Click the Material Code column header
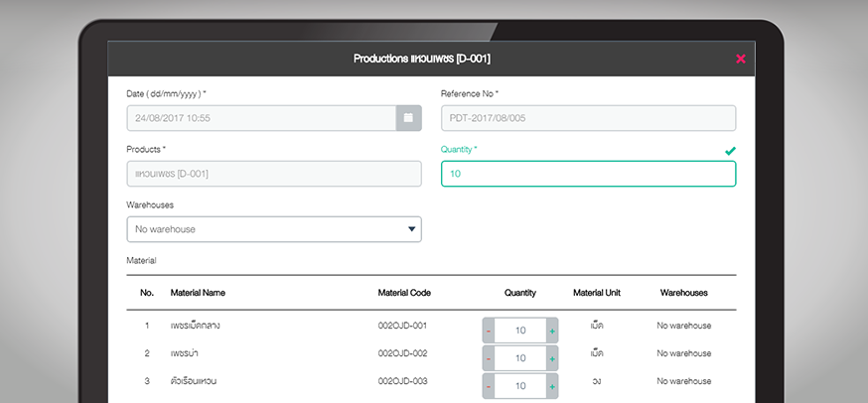The height and width of the screenshot is (403, 868). coord(404,293)
